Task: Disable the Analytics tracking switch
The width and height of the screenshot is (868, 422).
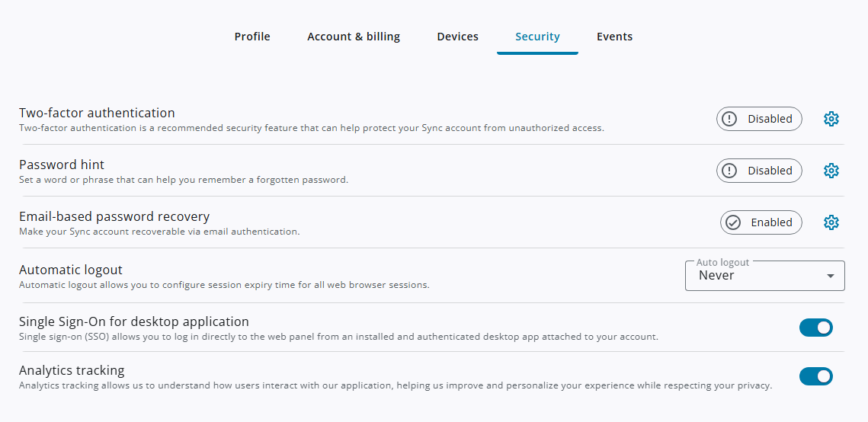Action: pyautogui.click(x=816, y=376)
